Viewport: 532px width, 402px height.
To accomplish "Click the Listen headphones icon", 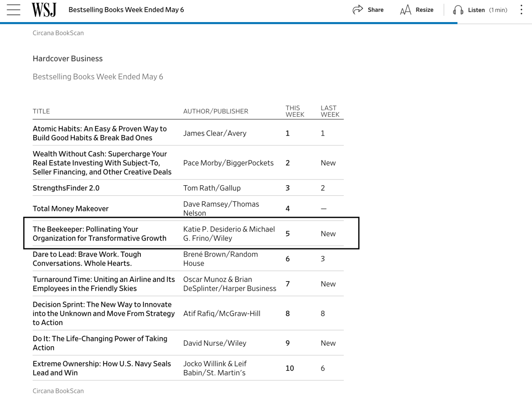I will (458, 10).
